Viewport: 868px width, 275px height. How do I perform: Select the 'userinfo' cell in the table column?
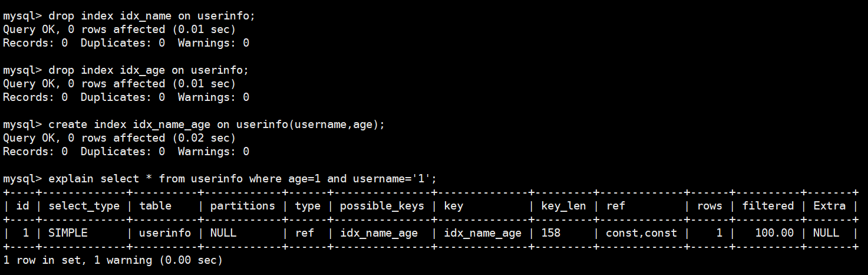165,233
